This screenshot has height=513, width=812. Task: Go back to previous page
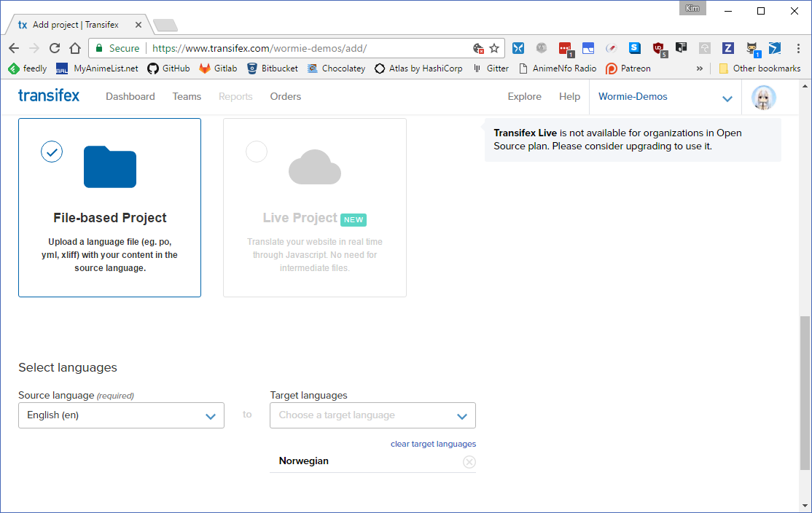14,48
